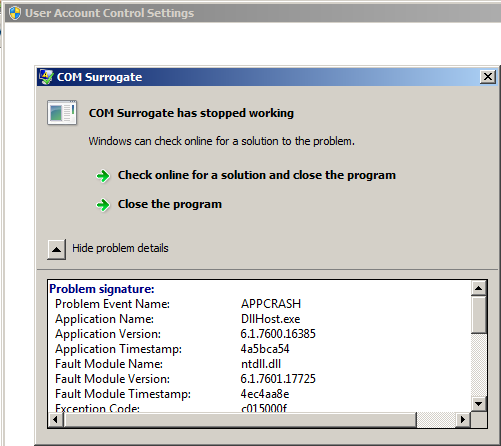Click the Fault Module Timestamp label
The height and width of the screenshot is (446, 501).
(x=123, y=394)
